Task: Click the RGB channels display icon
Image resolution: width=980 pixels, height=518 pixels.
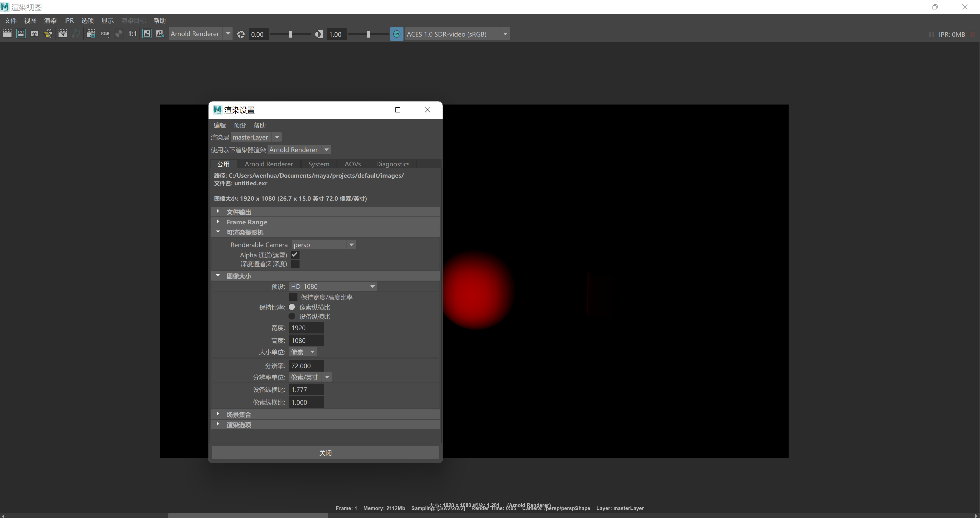Action: click(x=105, y=34)
